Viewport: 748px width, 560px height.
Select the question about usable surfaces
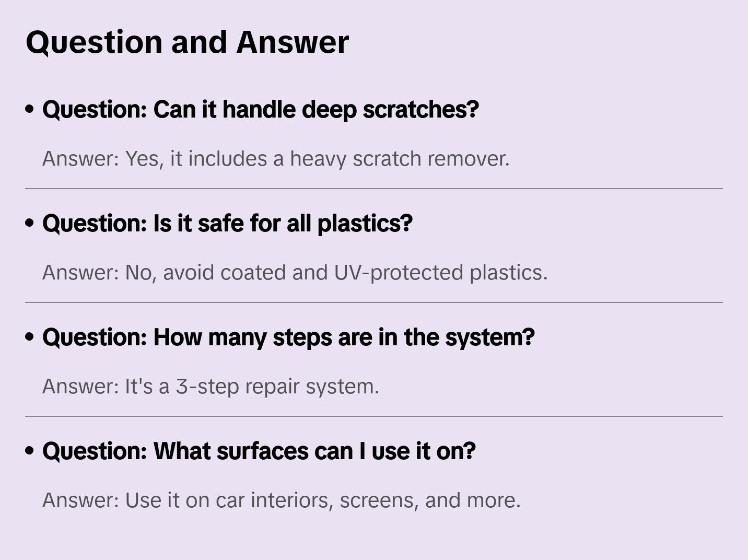[259, 451]
